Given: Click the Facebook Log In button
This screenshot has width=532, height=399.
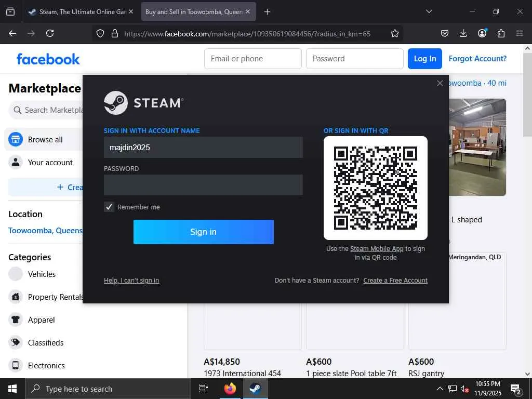Looking at the screenshot, I should coord(425,59).
